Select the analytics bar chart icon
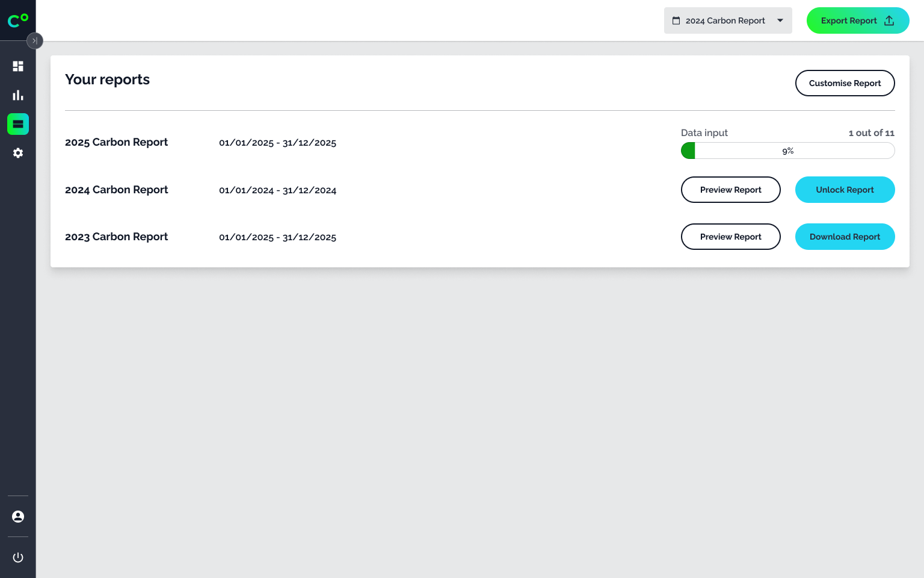 click(17, 95)
